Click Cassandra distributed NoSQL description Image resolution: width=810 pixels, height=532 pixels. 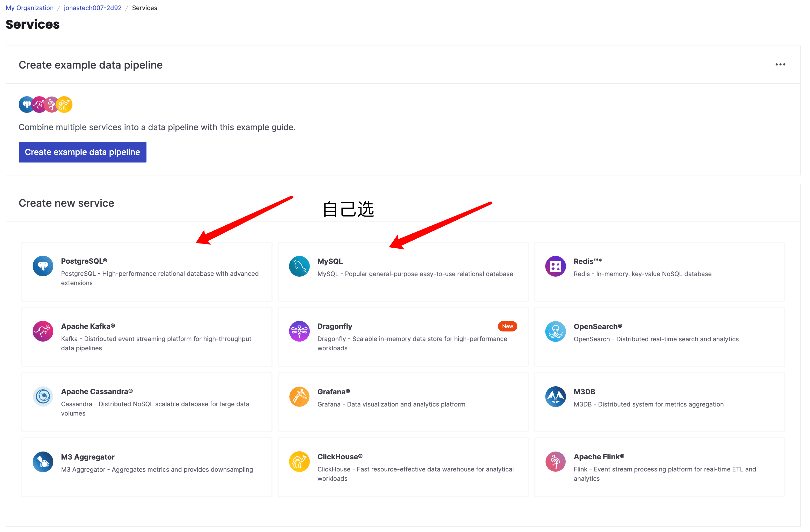(155, 409)
